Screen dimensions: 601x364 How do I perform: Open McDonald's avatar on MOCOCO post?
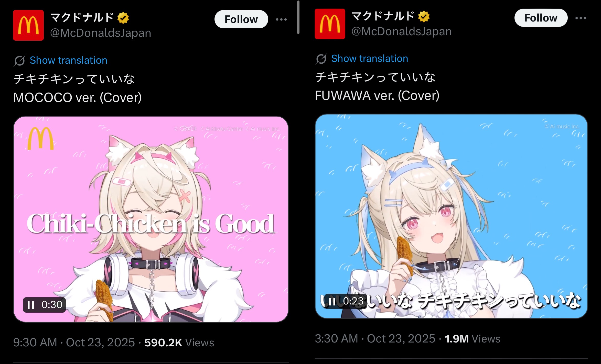click(28, 25)
